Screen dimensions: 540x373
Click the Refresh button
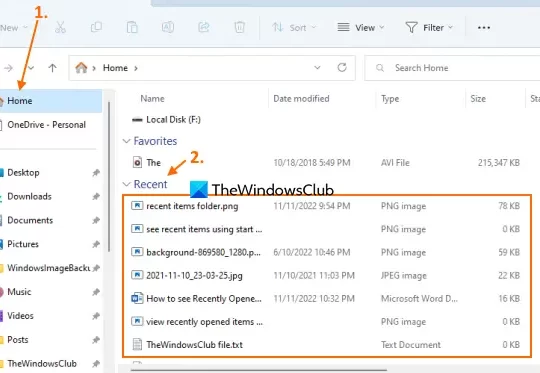pyautogui.click(x=342, y=68)
